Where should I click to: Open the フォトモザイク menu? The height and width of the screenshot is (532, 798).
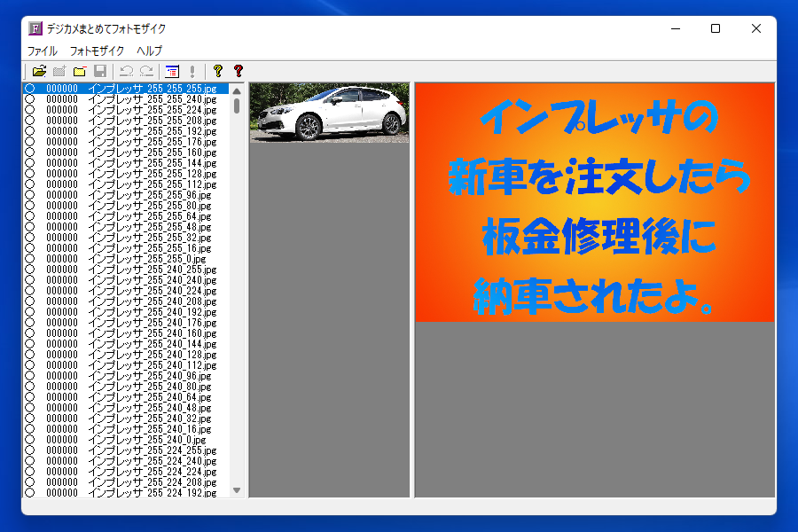[x=97, y=51]
